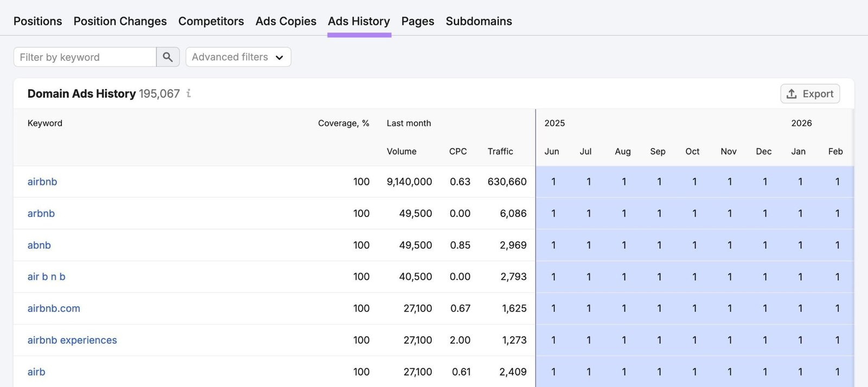The width and height of the screenshot is (868, 387).
Task: Click the Jan month column header
Action: point(799,151)
